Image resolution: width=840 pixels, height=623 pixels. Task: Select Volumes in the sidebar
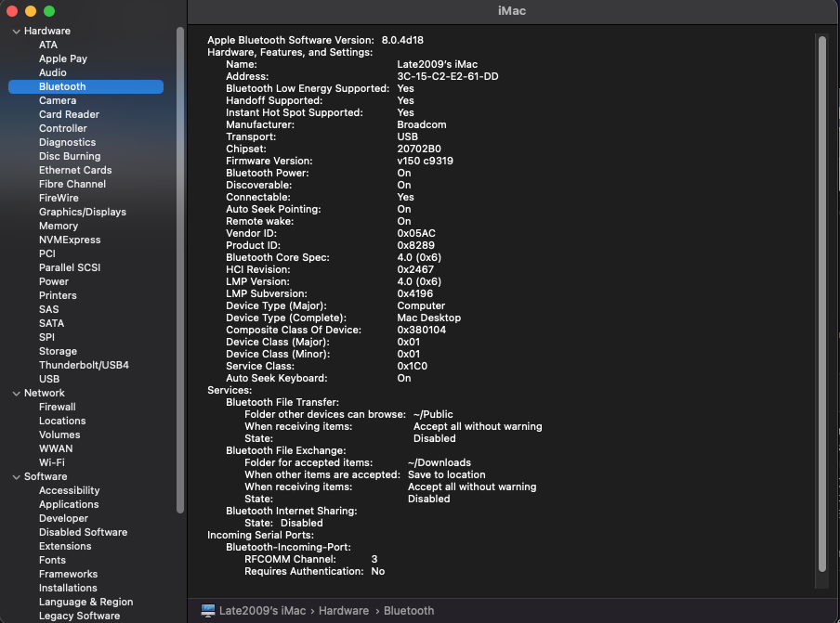[x=59, y=435]
